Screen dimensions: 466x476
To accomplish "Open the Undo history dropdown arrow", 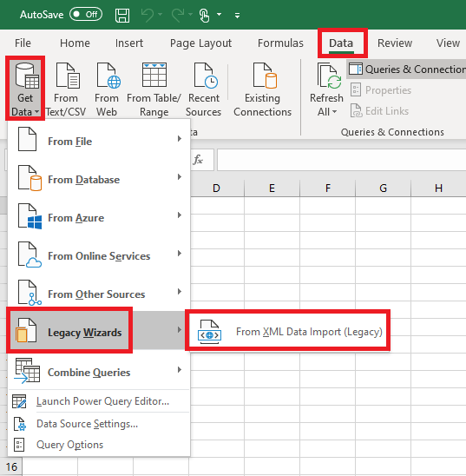I will (x=160, y=14).
